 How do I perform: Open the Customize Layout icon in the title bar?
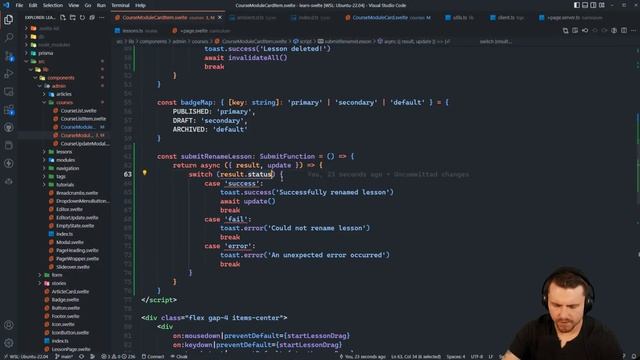[602, 5]
